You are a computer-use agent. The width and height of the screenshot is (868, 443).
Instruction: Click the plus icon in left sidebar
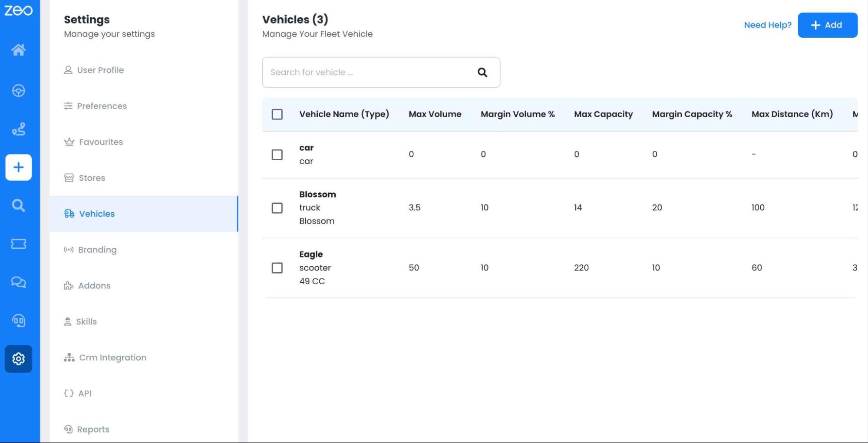point(18,167)
